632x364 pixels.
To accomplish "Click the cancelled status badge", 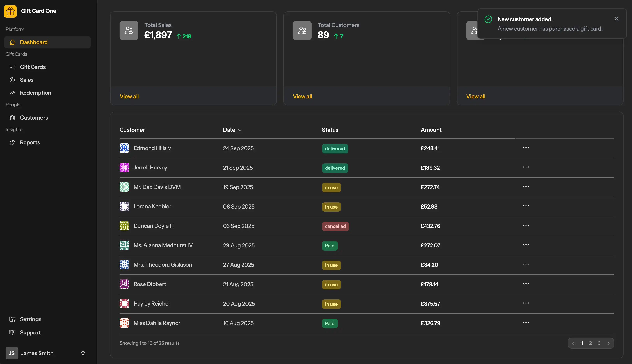I will click(x=335, y=226).
